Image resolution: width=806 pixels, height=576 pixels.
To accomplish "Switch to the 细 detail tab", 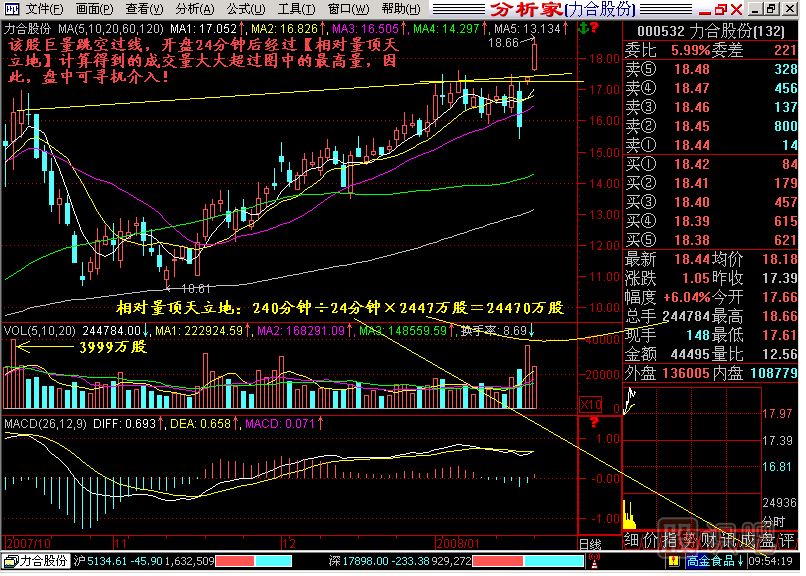I will [632, 541].
